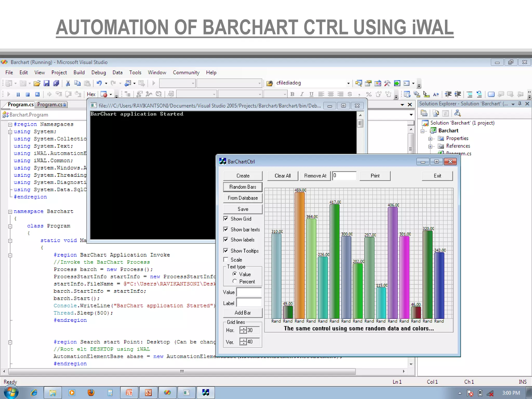
Task: Click the magenta 301.00 bar
Action: coord(404,277)
